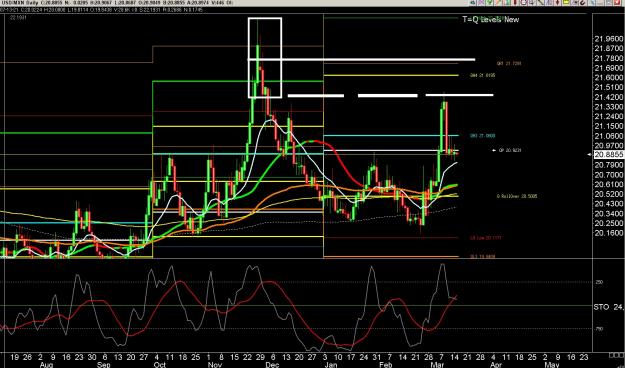625x368 pixels.
Task: Click the 20.7000 price axis label
Action: (609, 175)
